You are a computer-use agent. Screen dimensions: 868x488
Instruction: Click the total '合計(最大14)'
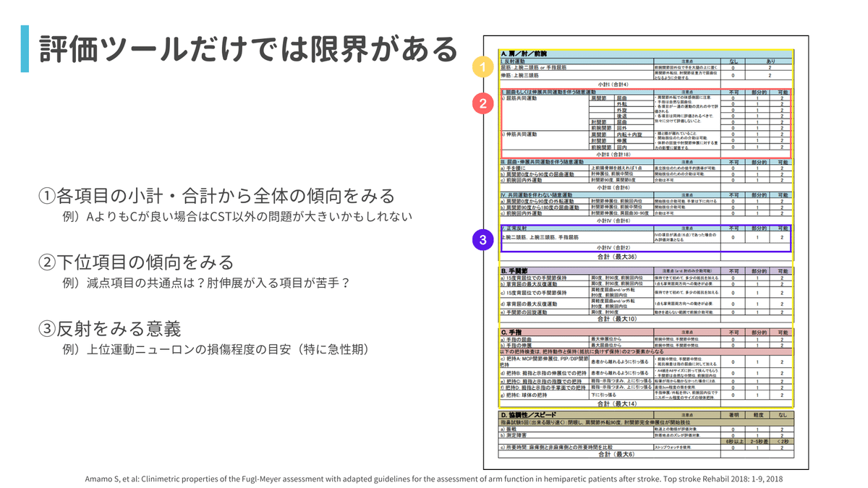[617, 403]
